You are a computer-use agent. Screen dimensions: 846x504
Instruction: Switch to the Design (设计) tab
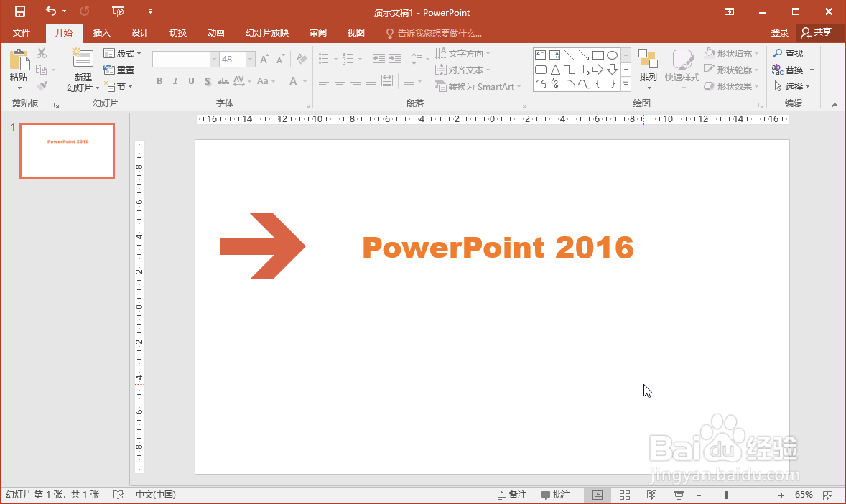pyautogui.click(x=140, y=33)
